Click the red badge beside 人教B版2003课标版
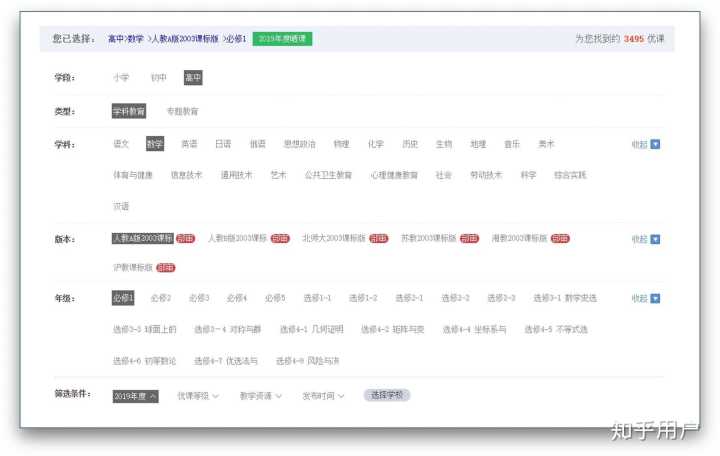Image resolution: width=720 pixels, height=456 pixels. tap(280, 239)
